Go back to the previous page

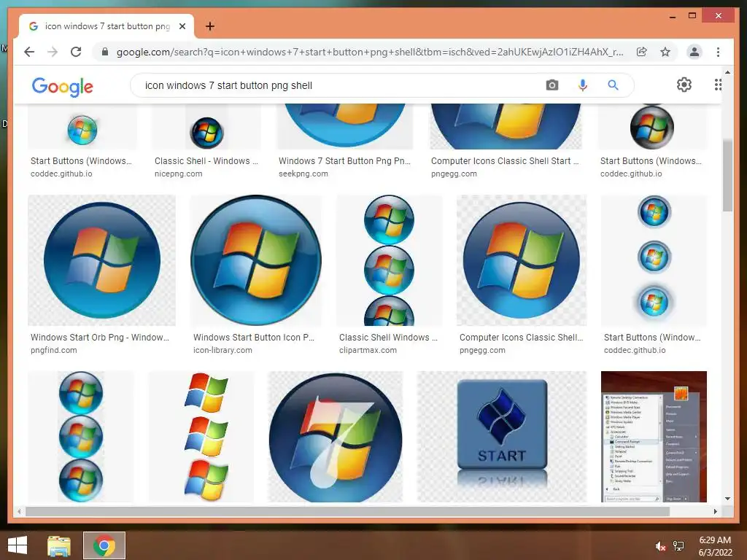29,52
